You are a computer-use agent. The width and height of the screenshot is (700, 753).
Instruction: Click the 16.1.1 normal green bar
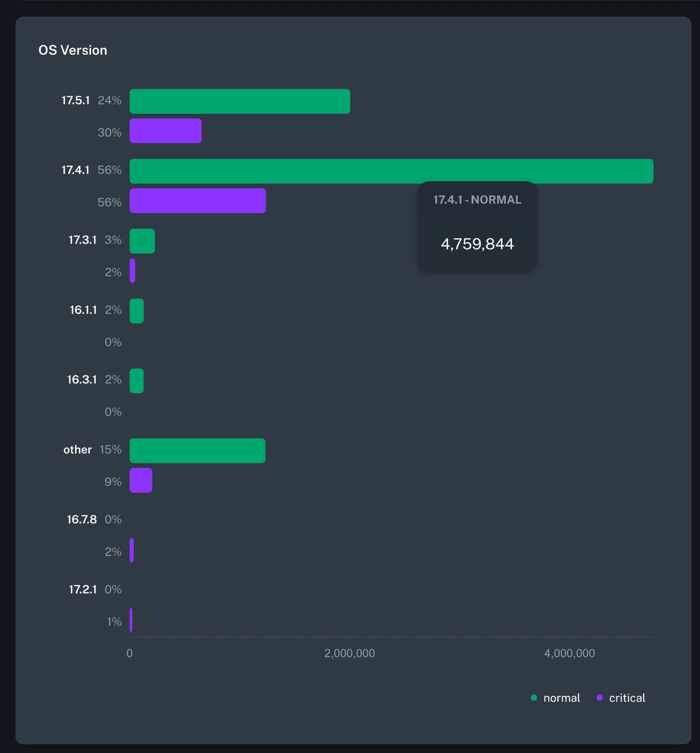(x=136, y=311)
